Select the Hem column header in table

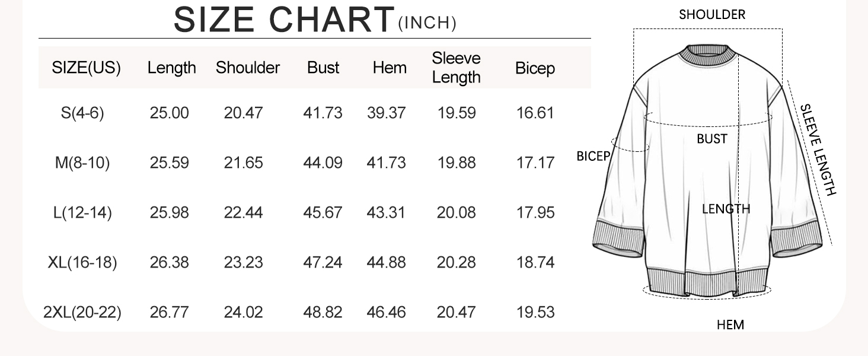tap(390, 68)
